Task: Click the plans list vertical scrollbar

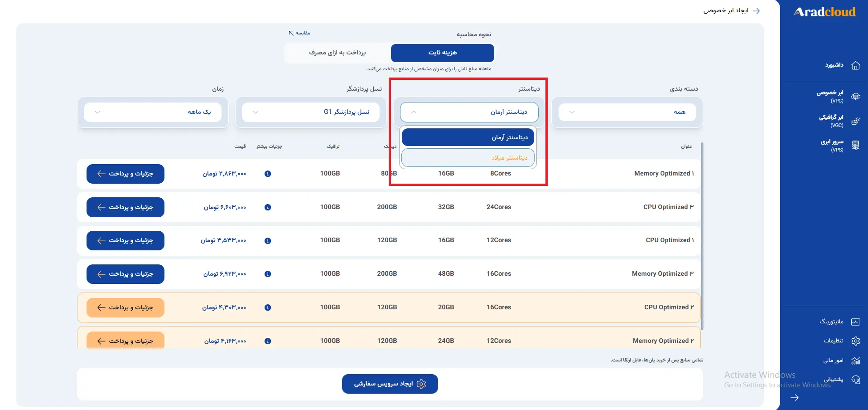Action: pyautogui.click(x=702, y=236)
